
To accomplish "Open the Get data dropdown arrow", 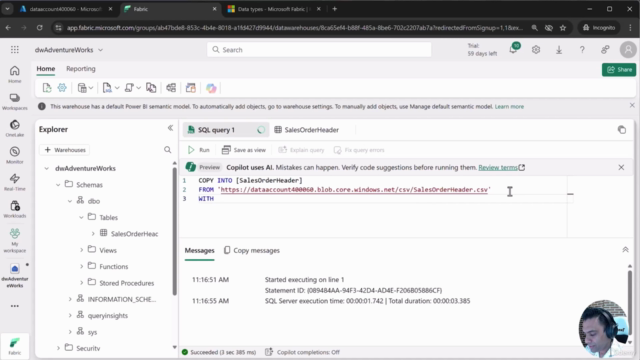I will (91, 88).
